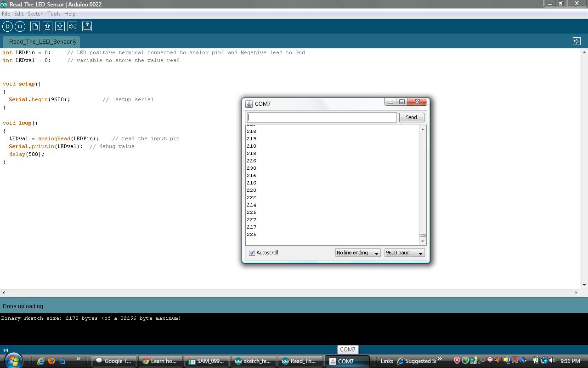This screenshot has height=368, width=588.
Task: Click the Serial.println(LEDval); code line
Action: pos(46,146)
